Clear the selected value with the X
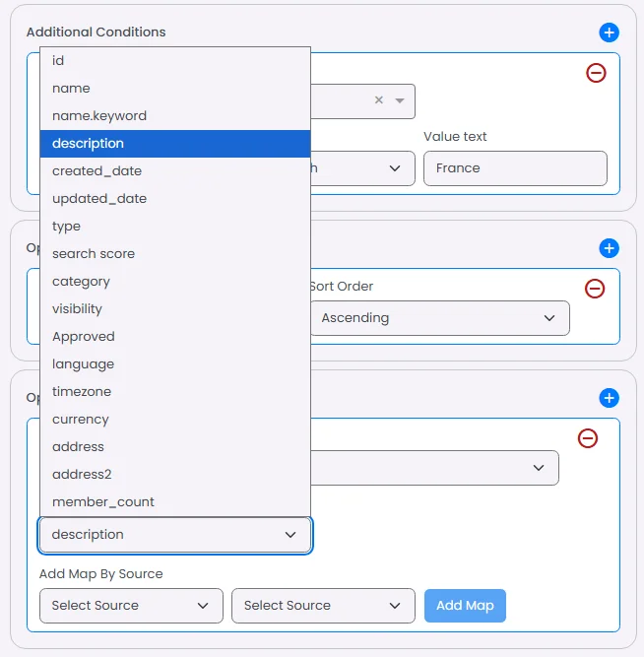The height and width of the screenshot is (657, 644). coord(379,100)
